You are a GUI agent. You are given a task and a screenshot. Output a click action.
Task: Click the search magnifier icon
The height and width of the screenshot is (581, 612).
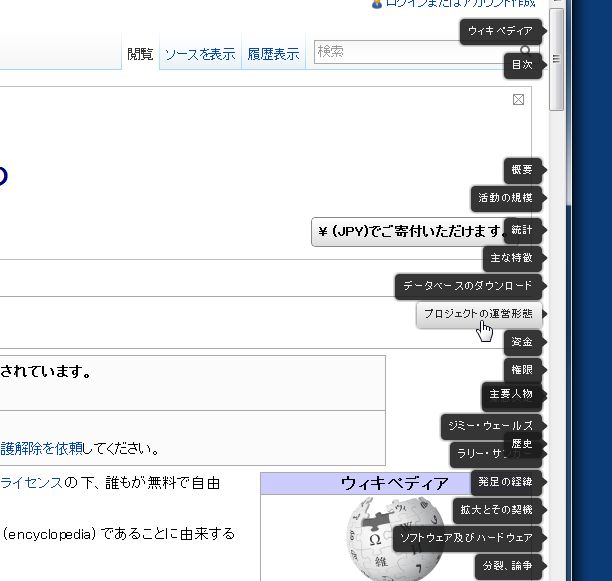525,50
